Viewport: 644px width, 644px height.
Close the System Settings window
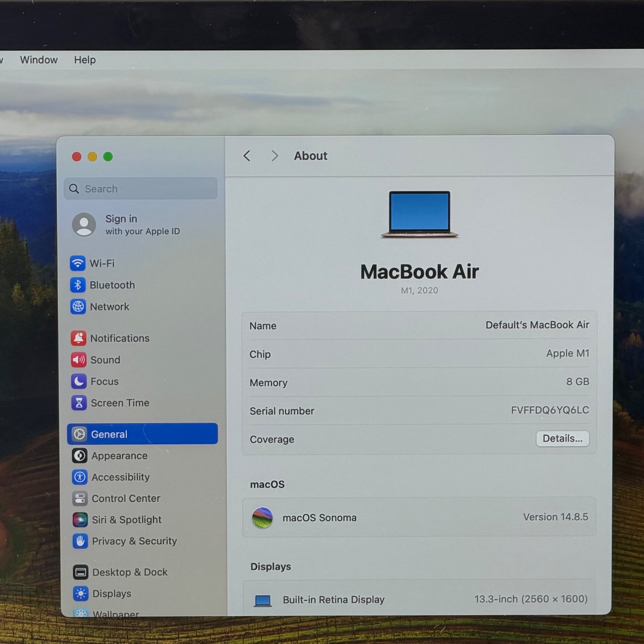click(x=77, y=157)
